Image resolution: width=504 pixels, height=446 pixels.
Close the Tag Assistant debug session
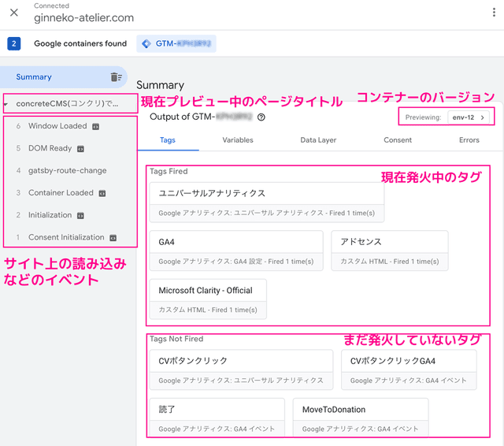[14, 13]
